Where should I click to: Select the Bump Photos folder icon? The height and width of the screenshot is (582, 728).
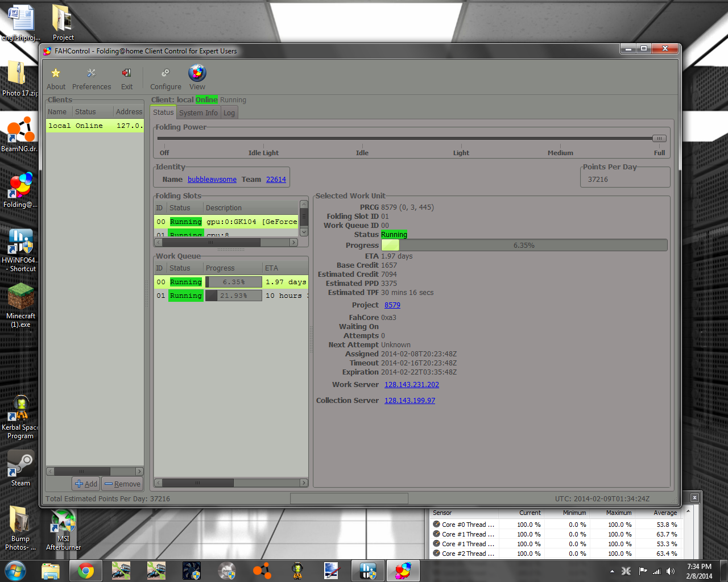pos(20,528)
